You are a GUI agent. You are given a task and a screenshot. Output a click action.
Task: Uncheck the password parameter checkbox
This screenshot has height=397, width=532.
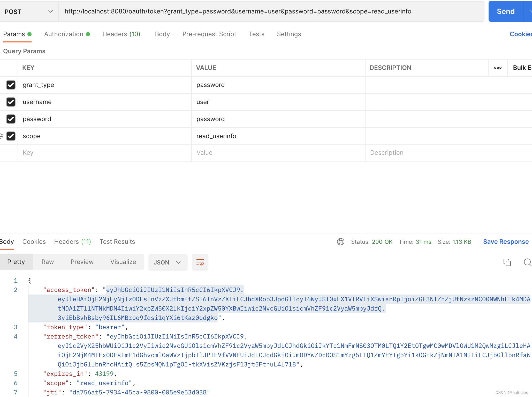pyautogui.click(x=11, y=119)
